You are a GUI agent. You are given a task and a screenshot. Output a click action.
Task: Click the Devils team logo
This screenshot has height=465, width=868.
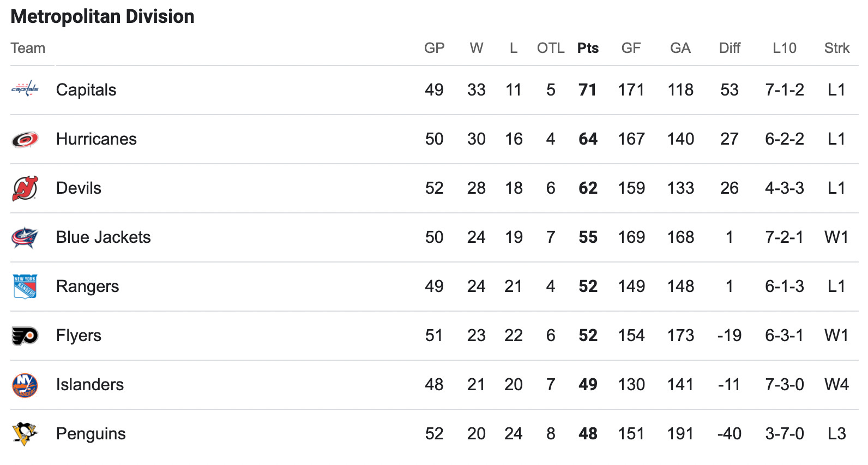click(25, 188)
